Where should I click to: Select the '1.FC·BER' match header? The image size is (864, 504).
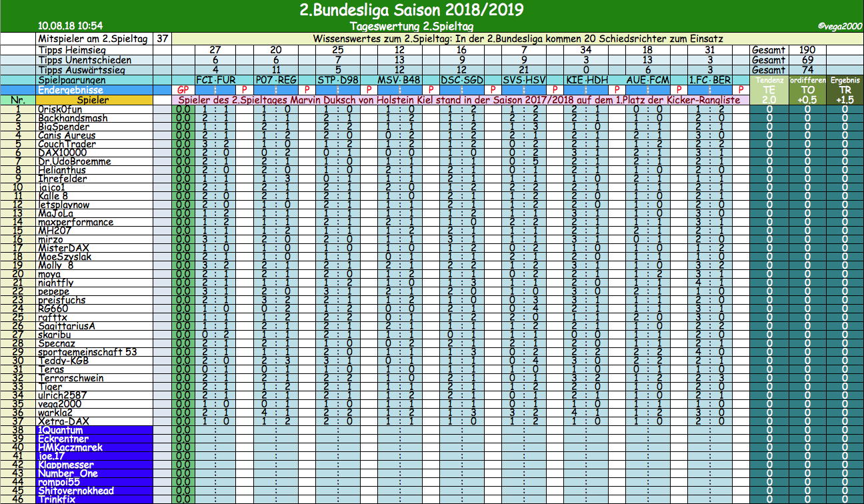tap(710, 79)
